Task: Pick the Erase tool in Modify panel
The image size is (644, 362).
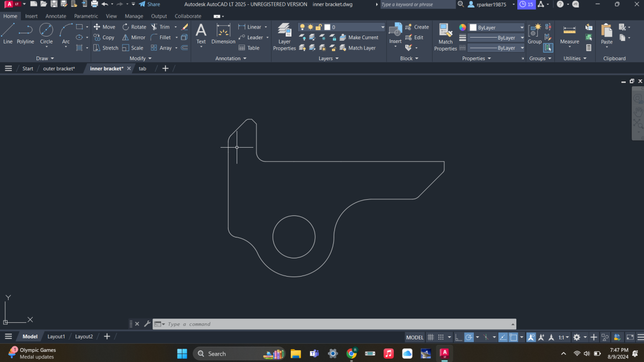Action: 185,27
